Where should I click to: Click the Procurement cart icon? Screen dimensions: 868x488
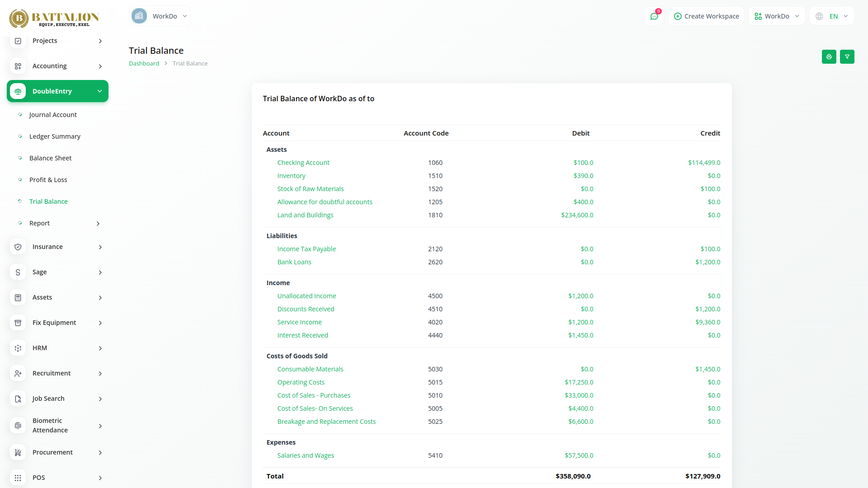[18, 452]
